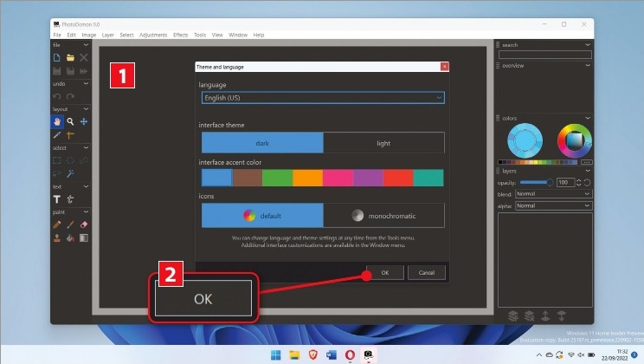Screen dimensions: 644x364
Task: Click the Open folder icon
Action: tap(70, 57)
